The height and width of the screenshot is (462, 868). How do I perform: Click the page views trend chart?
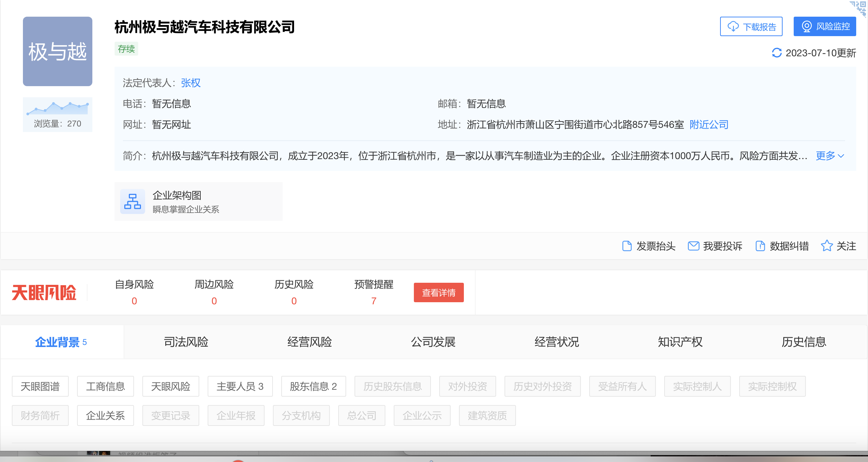[x=58, y=108]
